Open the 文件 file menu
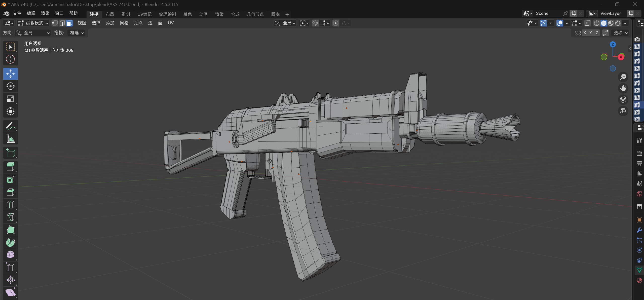 pyautogui.click(x=17, y=13)
